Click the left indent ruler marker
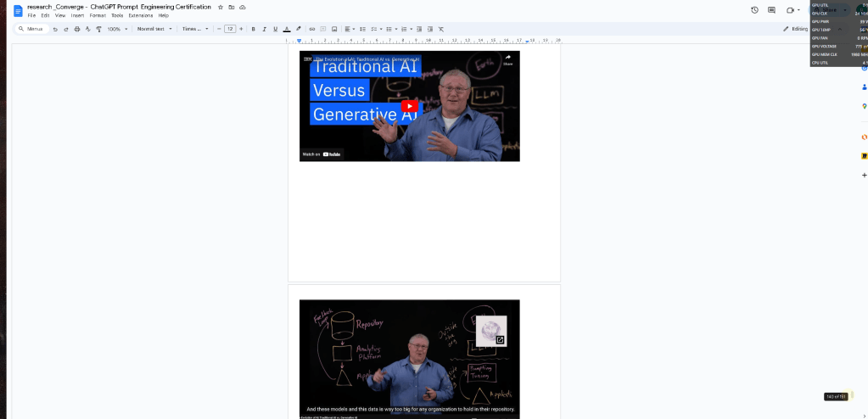Viewport: 868px width, 419px height. 299,41
